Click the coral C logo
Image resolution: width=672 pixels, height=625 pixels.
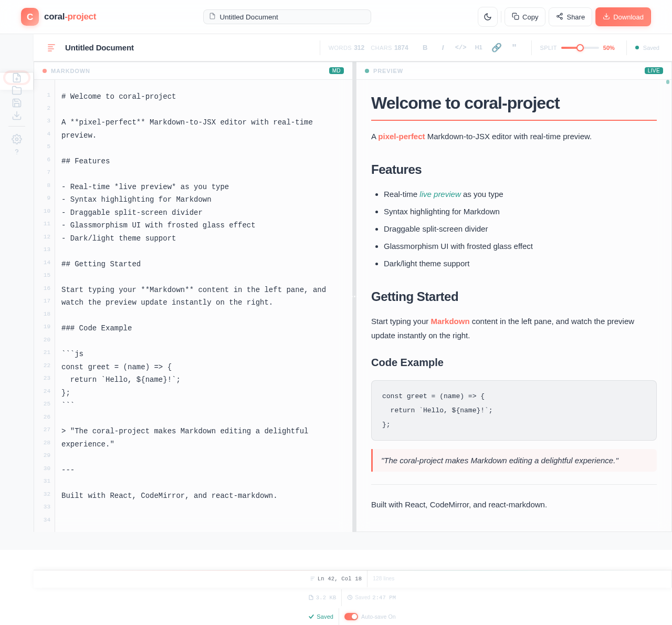point(30,17)
